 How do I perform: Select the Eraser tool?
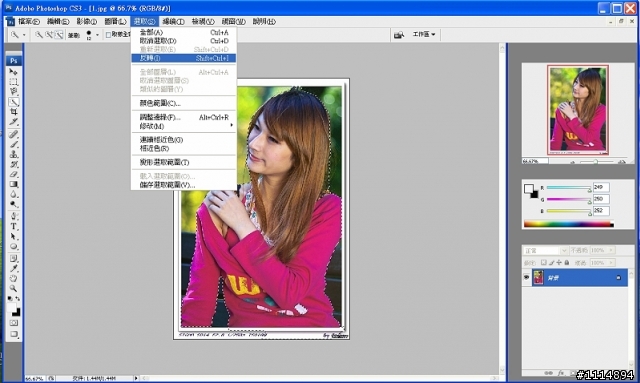click(13, 174)
